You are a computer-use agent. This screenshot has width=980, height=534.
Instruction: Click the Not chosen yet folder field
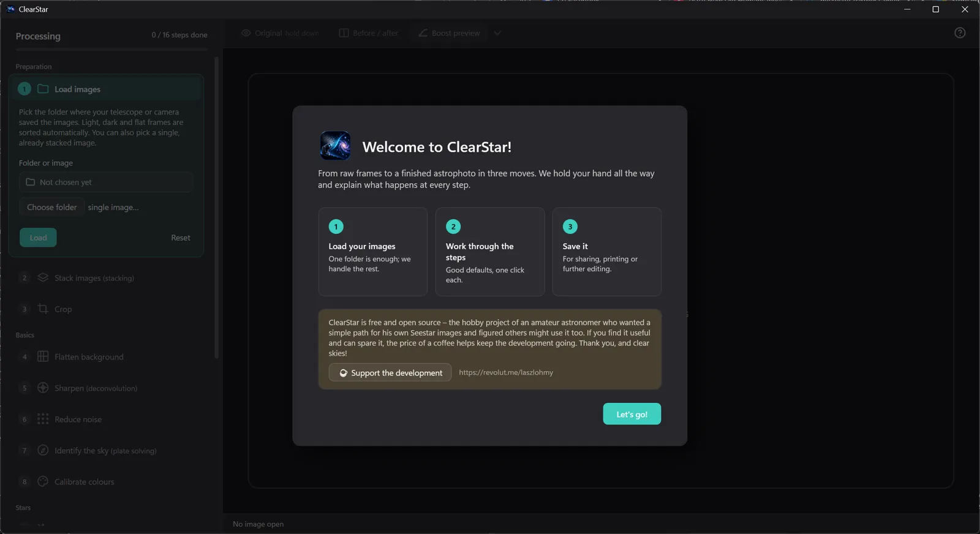[x=106, y=182]
